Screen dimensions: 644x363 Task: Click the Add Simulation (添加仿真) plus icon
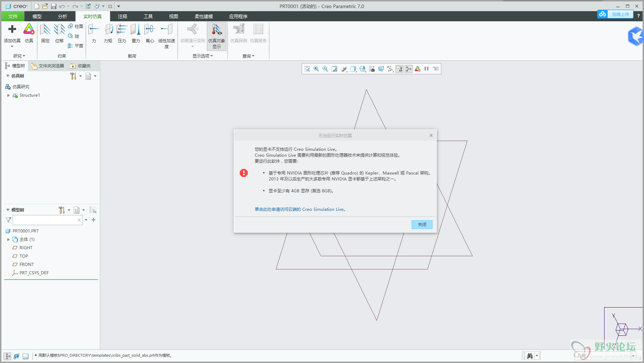point(12,29)
